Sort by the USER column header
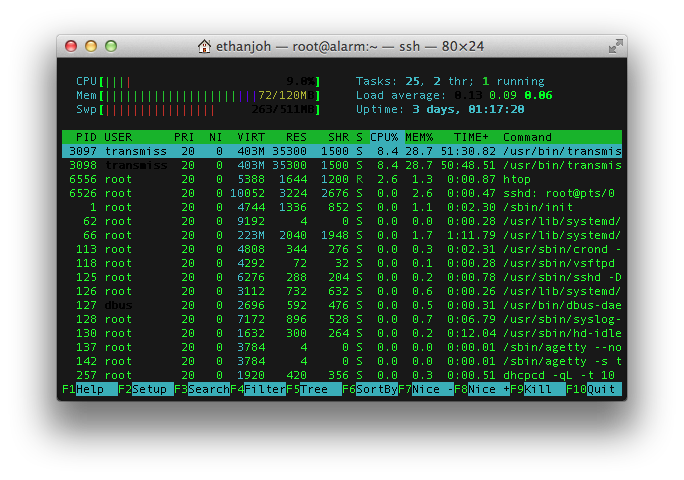The height and width of the screenshot is (480, 684). point(118,137)
